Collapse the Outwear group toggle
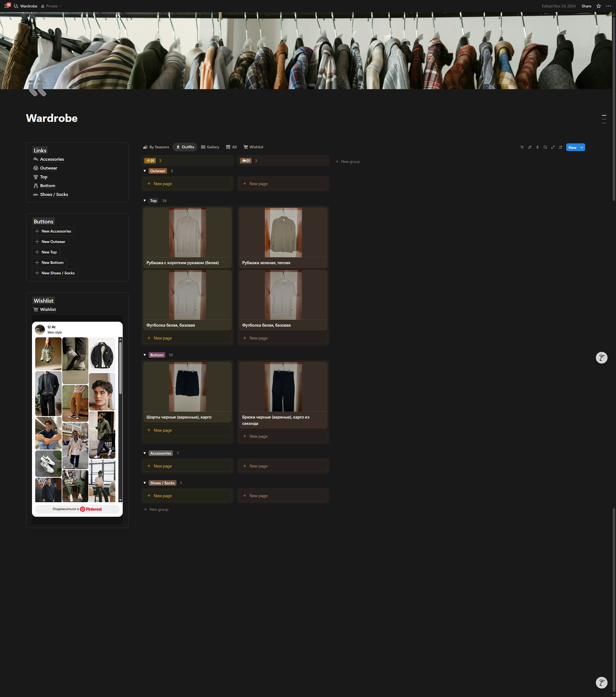This screenshot has height=697, width=616. 145,171
